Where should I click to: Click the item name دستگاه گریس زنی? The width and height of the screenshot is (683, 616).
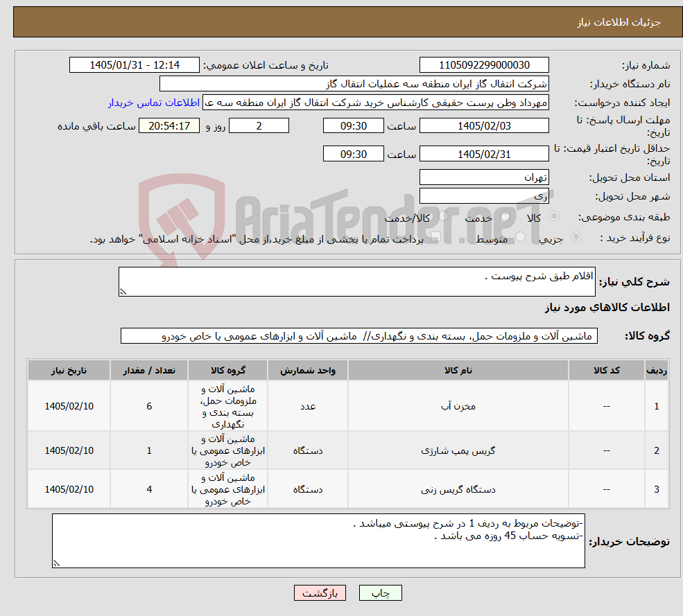(x=458, y=489)
